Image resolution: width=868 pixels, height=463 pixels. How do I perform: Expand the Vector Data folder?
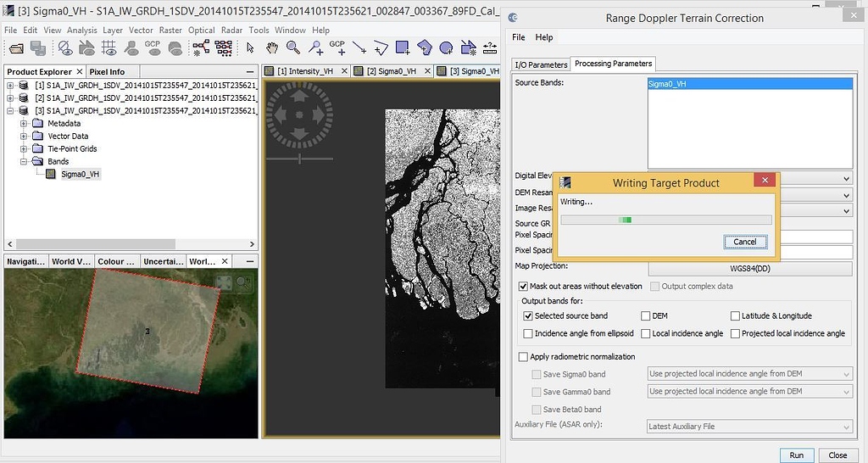coord(24,137)
